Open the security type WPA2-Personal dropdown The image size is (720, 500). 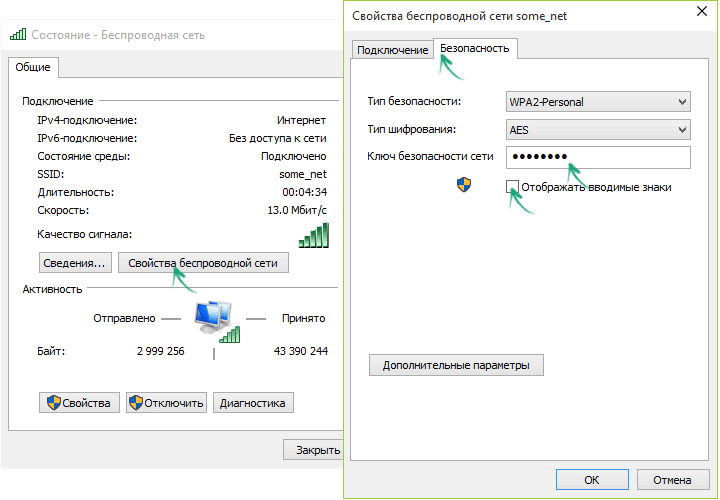(598, 102)
